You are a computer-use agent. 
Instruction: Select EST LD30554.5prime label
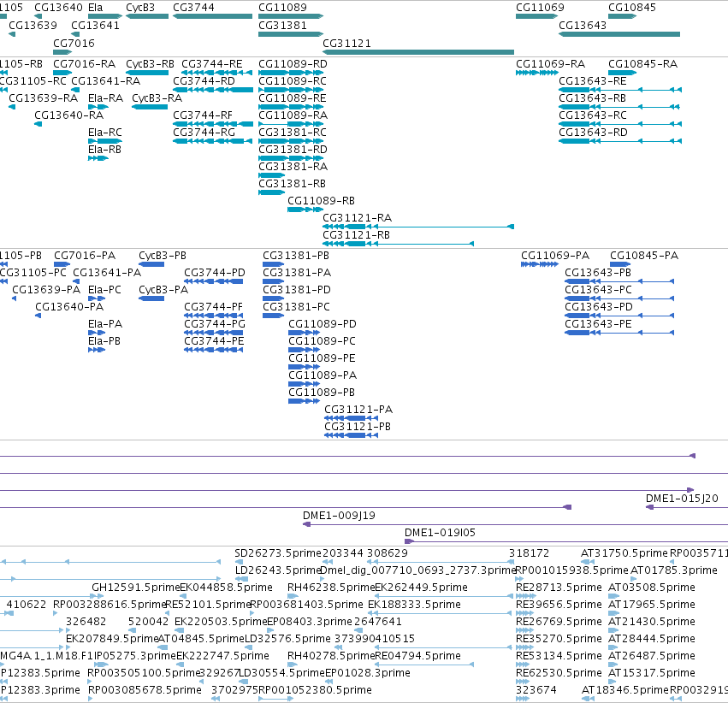click(x=281, y=673)
